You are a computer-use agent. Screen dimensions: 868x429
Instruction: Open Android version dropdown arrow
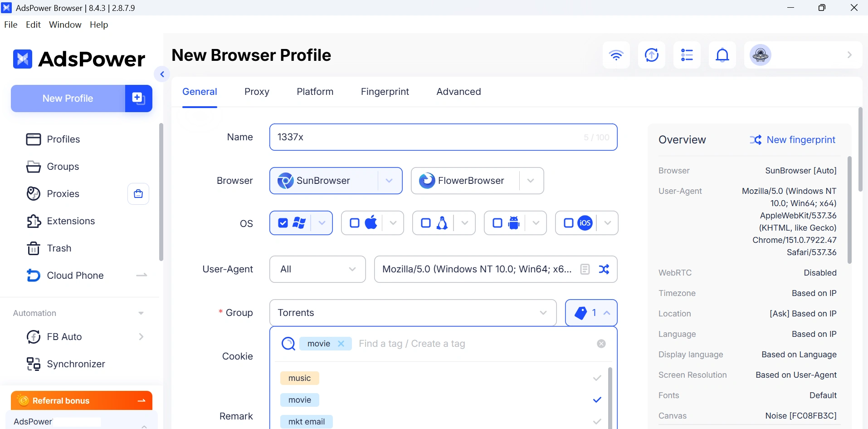point(536,223)
